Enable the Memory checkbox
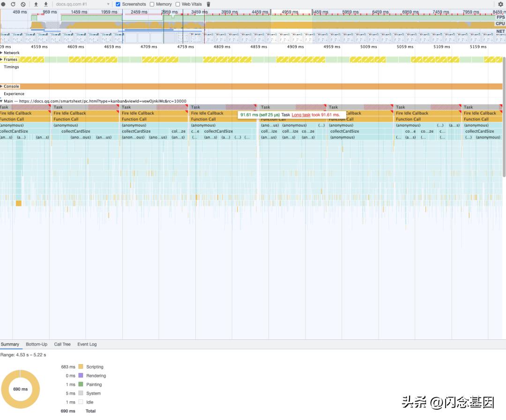This screenshot has height=420, width=506. pos(152,4)
